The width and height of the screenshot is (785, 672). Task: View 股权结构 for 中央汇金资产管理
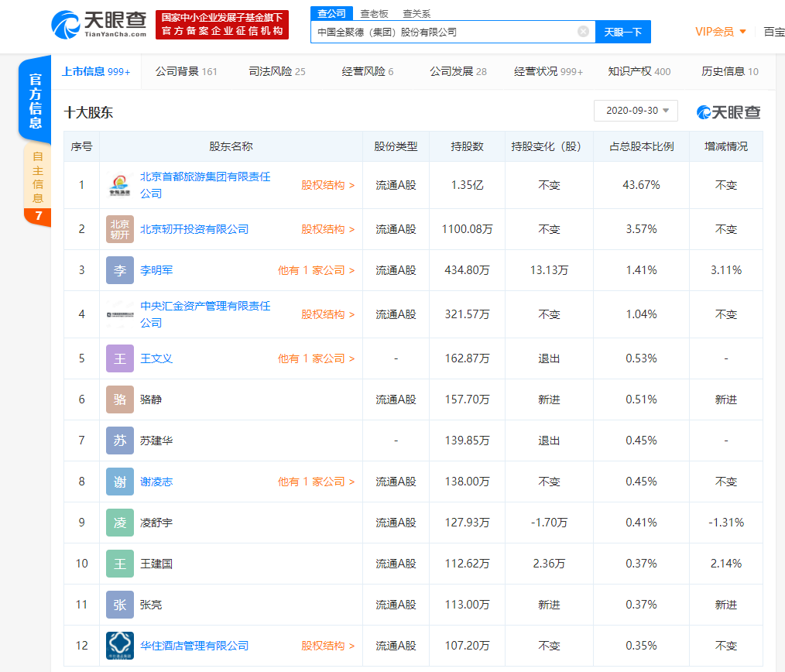click(x=328, y=314)
